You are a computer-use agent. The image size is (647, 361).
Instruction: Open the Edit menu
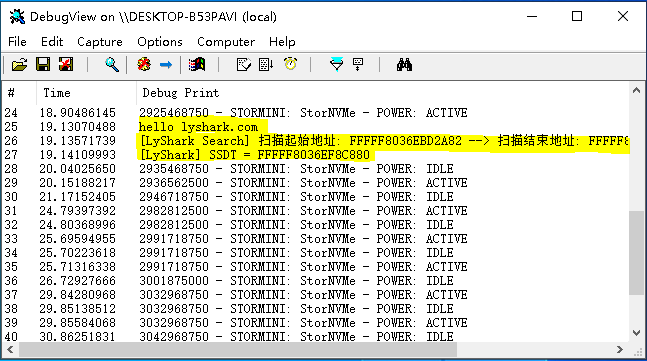52,42
